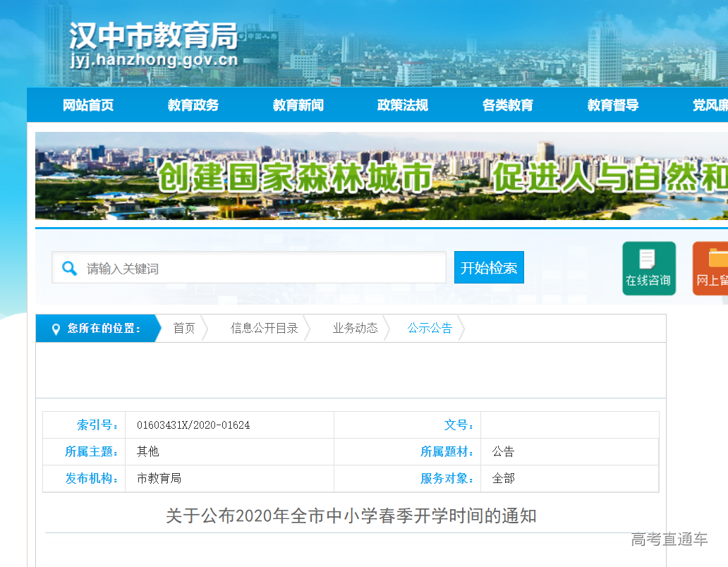This screenshot has width=728, height=567.
Task: Open the orange 网上留言 folder icon
Action: click(711, 268)
